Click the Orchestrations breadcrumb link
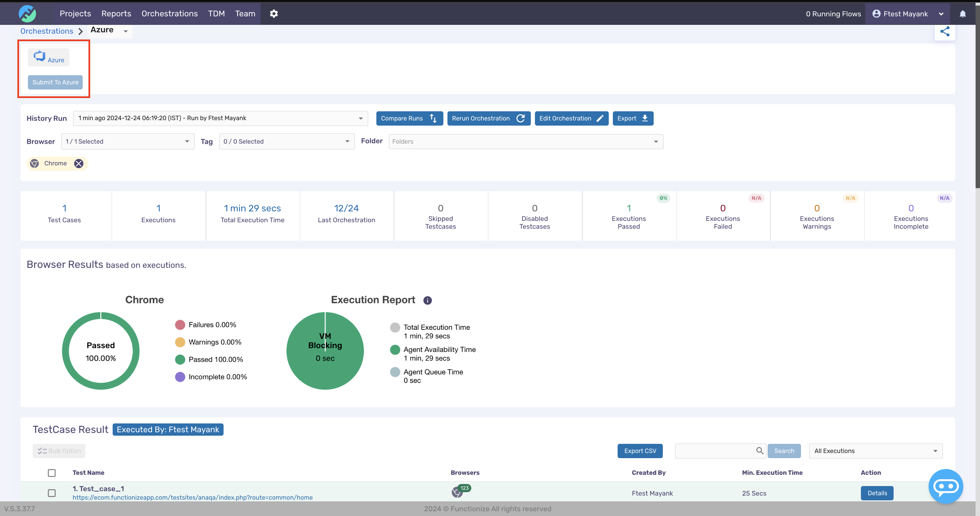This screenshot has height=516, width=980. [47, 31]
